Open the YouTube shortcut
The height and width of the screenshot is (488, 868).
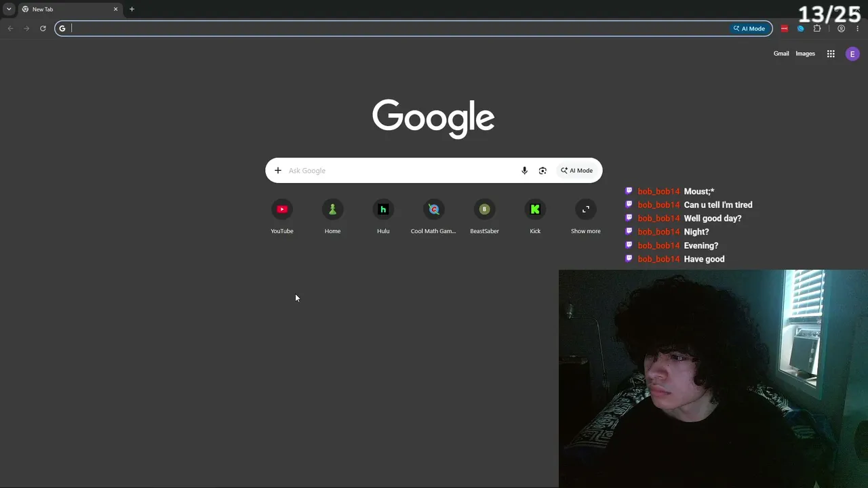282,217
